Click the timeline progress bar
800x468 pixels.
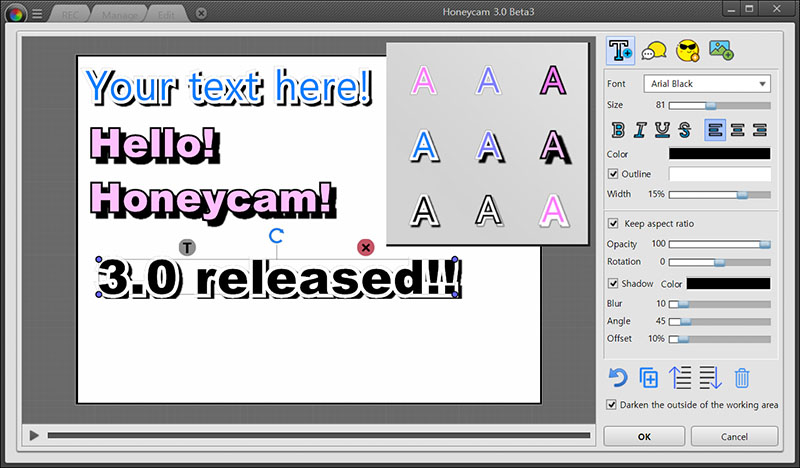pyautogui.click(x=319, y=435)
